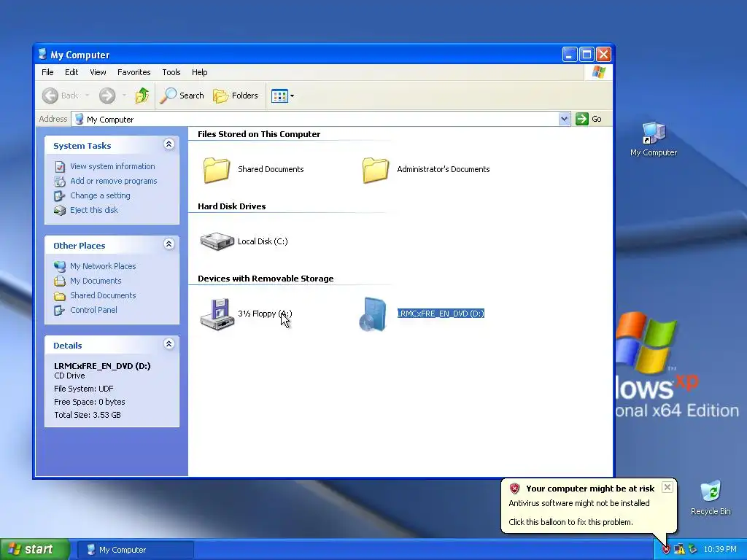
Task: Click the Go button
Action: click(x=589, y=119)
